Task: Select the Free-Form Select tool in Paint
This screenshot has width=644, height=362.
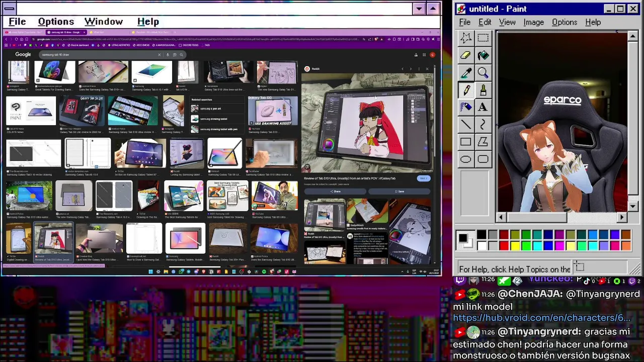Action: point(466,38)
